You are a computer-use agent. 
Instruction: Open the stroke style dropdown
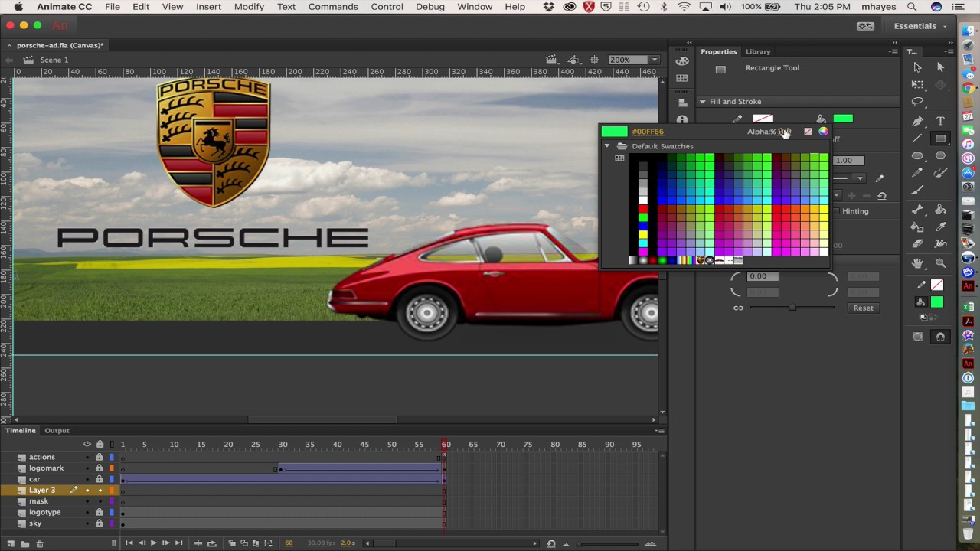[860, 178]
